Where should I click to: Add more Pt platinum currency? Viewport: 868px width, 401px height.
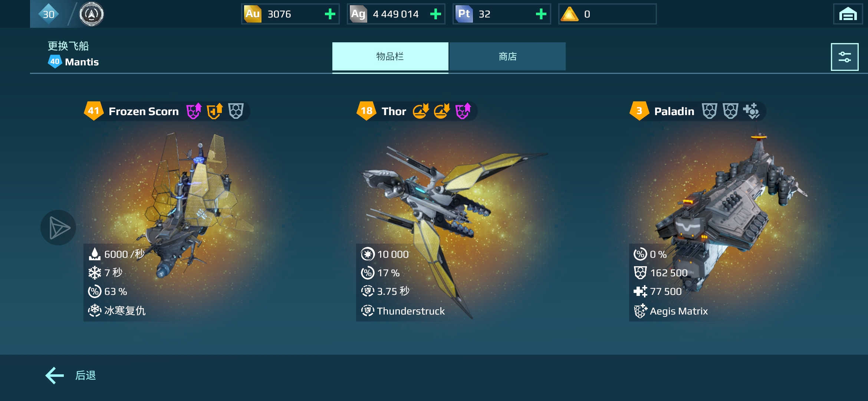541,14
